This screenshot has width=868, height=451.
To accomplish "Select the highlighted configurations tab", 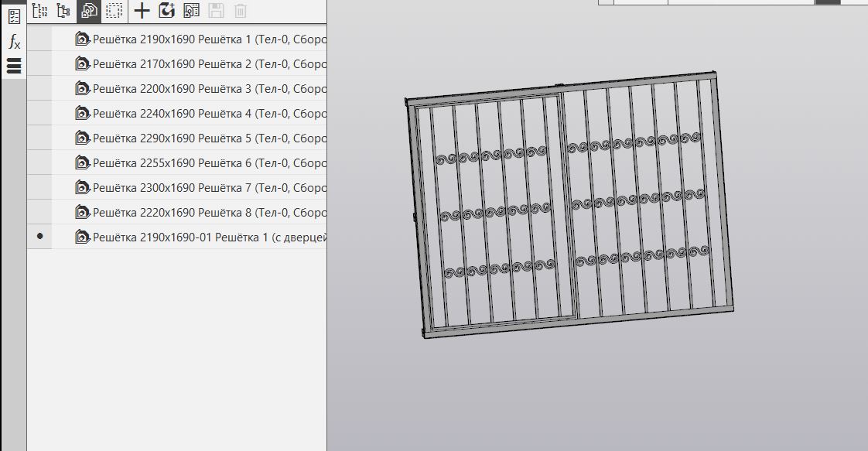I will pyautogui.click(x=89, y=10).
